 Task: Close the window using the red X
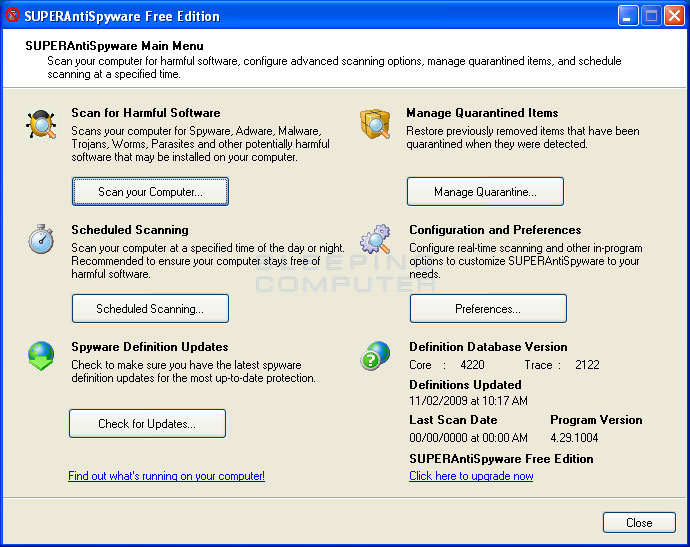673,16
